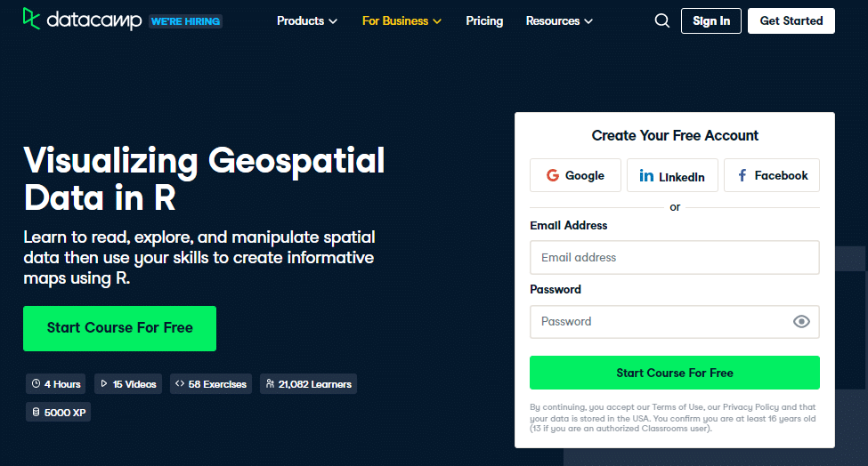Open the Terms of Use link
The image size is (868, 466).
pos(676,406)
